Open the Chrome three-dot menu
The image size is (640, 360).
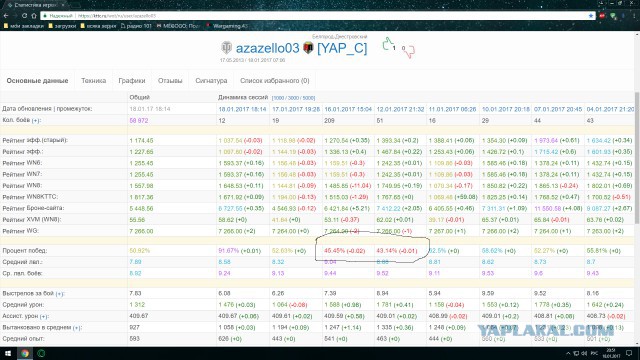click(x=635, y=16)
